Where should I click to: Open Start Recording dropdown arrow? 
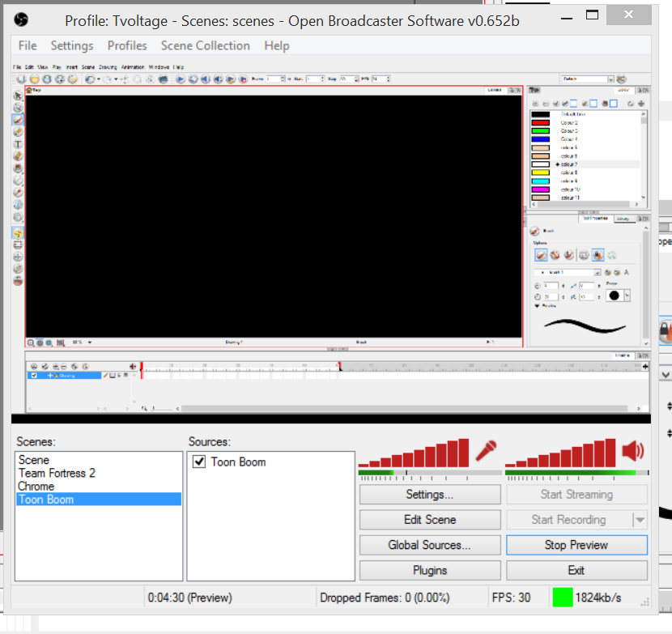pos(640,520)
